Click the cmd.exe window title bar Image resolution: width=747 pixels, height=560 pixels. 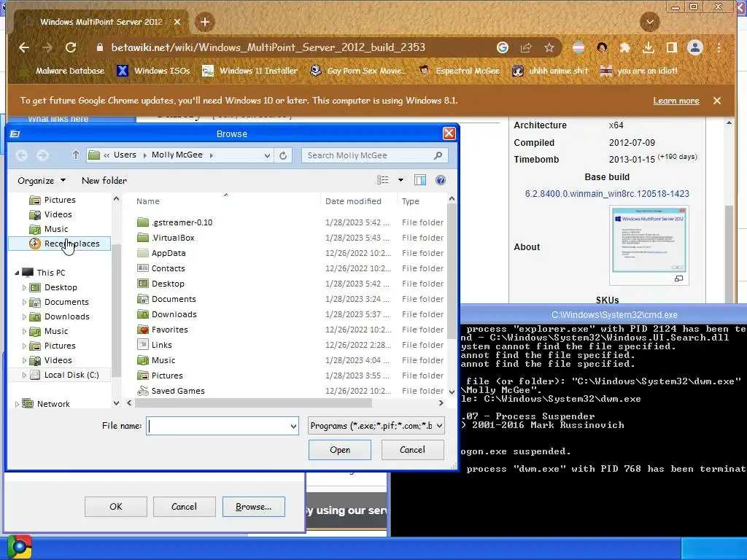(603, 315)
